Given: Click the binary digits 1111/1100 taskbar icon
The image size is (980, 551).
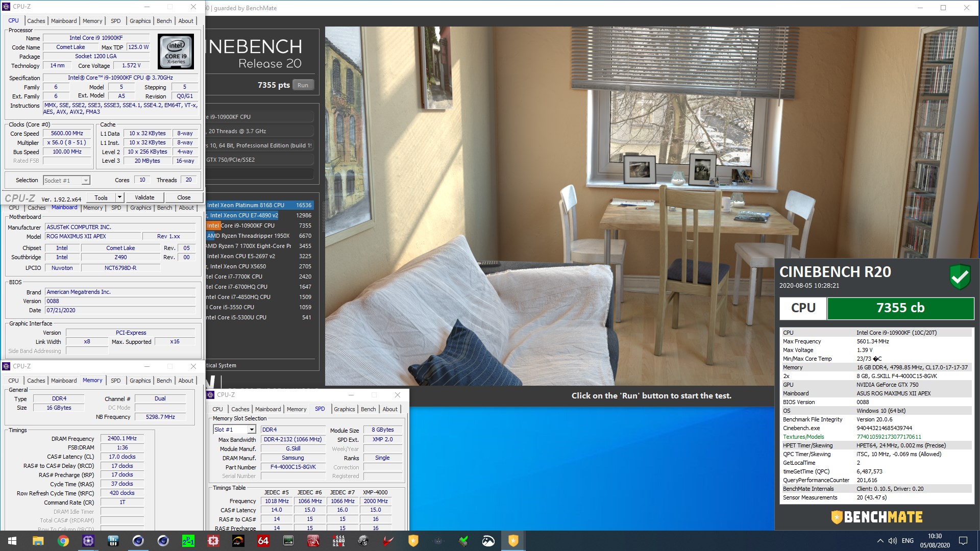Looking at the screenshot, I should coord(338,541).
